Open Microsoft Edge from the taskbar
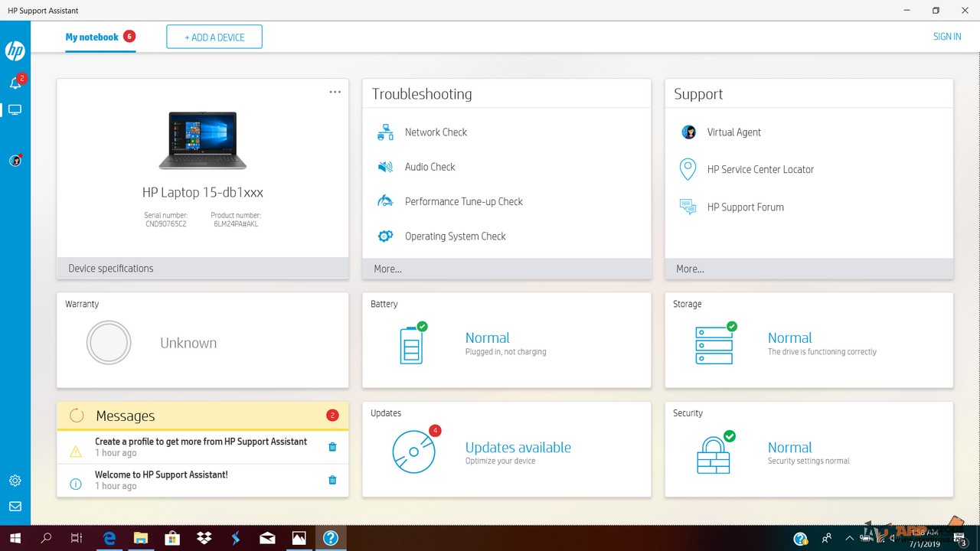The width and height of the screenshot is (980, 551). pyautogui.click(x=109, y=538)
